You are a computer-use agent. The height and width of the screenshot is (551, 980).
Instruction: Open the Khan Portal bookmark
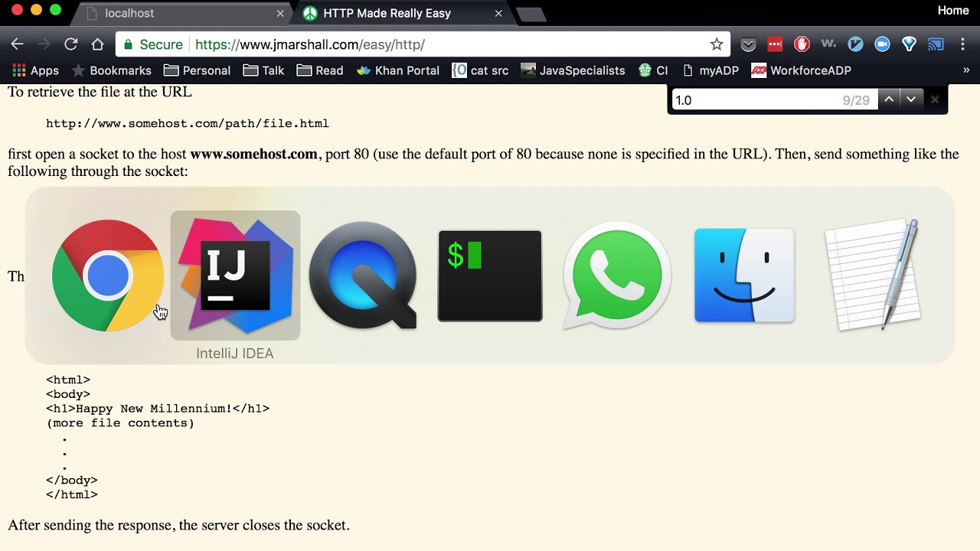(397, 70)
